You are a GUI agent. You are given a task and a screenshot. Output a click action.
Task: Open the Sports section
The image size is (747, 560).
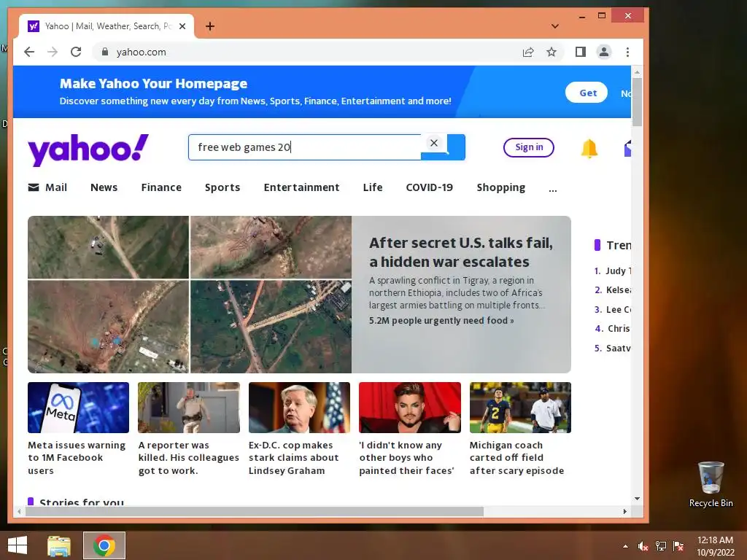point(222,187)
